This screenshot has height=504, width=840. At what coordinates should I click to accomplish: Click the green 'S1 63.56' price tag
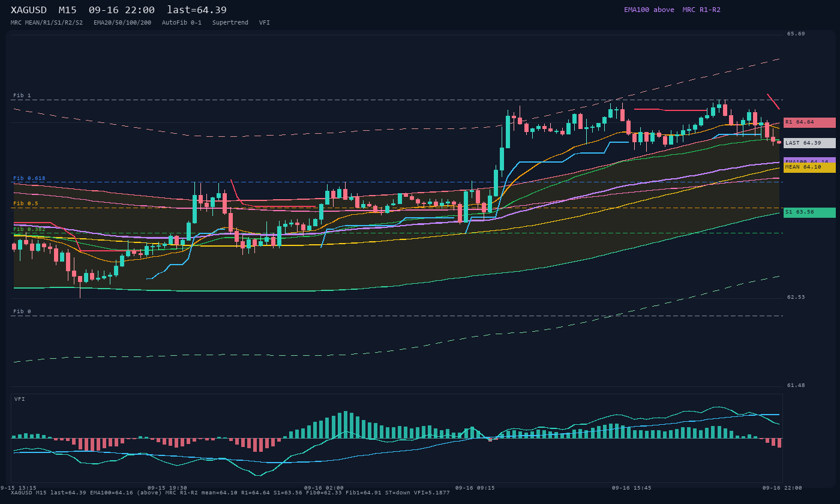point(809,212)
